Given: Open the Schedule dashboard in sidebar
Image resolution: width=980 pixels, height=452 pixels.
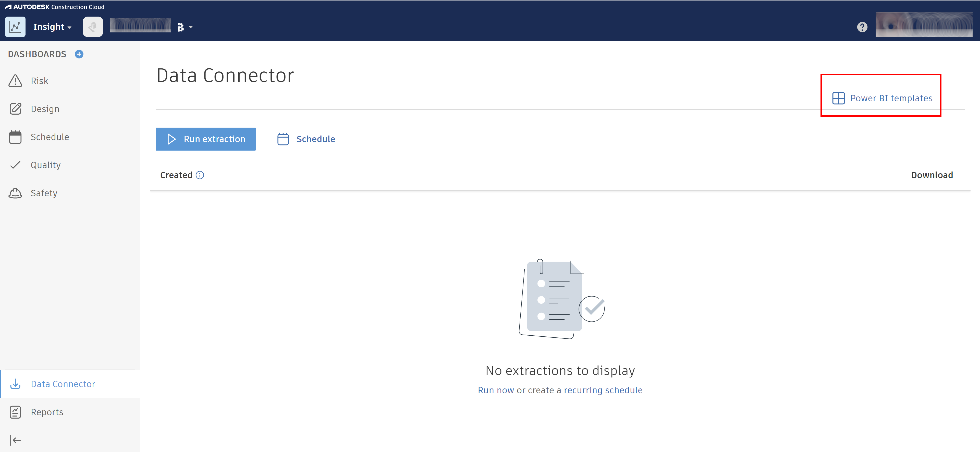Looking at the screenshot, I should pos(50,137).
